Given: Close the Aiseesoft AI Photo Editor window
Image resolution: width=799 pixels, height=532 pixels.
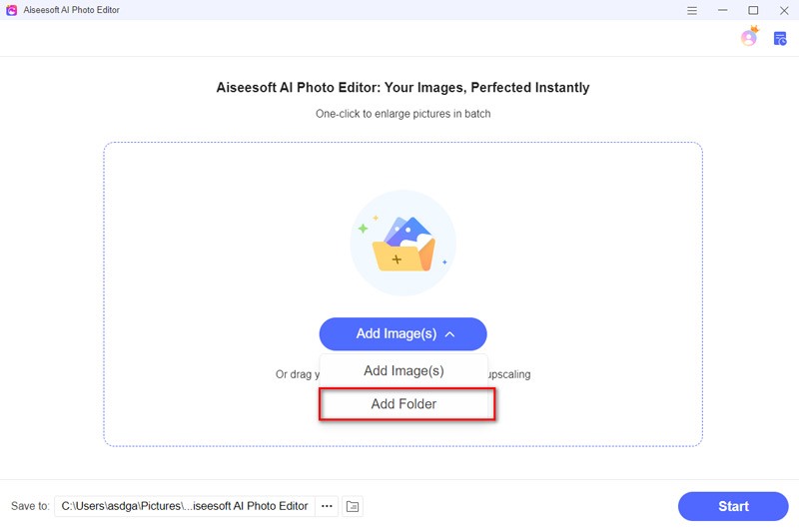Looking at the screenshot, I should (784, 10).
